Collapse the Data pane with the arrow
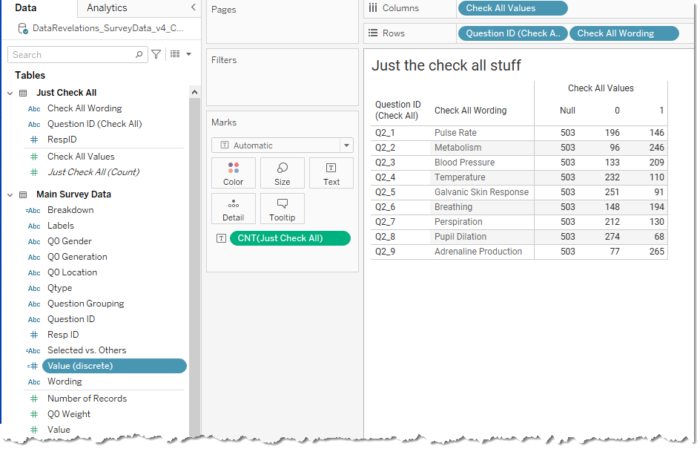This screenshot has height=452, width=700. (x=193, y=7)
